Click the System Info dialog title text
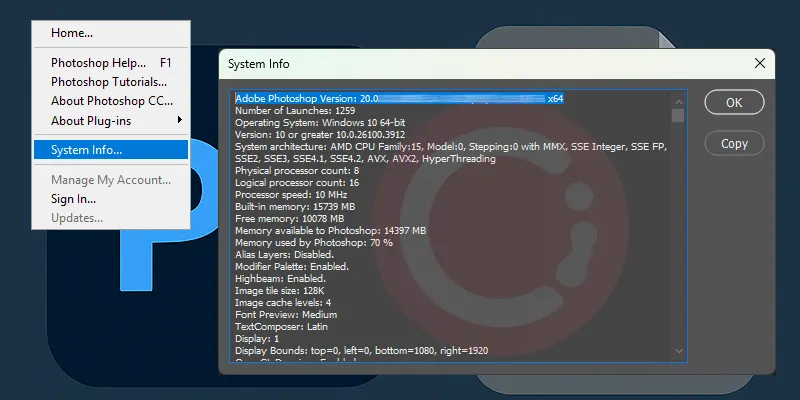This screenshot has height=400, width=800. pos(258,64)
